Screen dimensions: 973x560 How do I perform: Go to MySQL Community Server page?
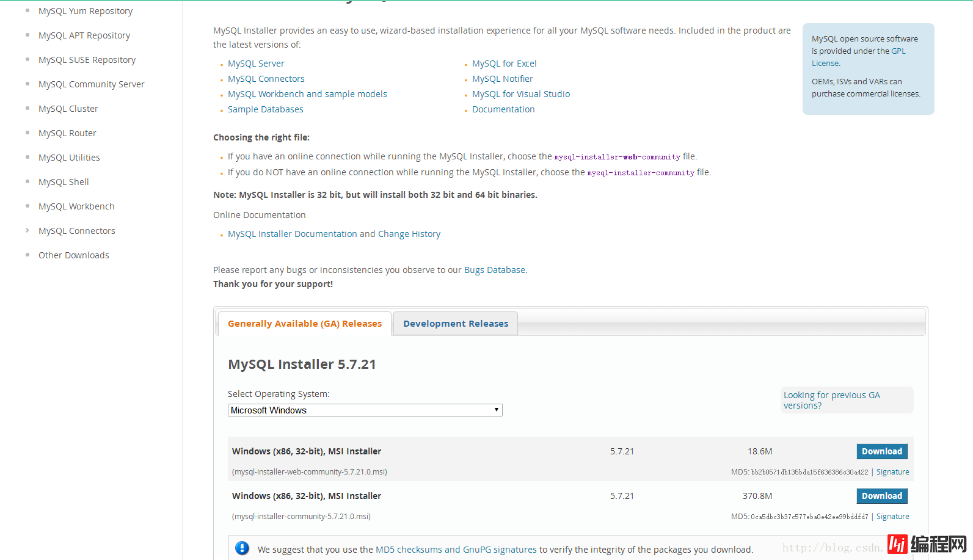click(92, 84)
